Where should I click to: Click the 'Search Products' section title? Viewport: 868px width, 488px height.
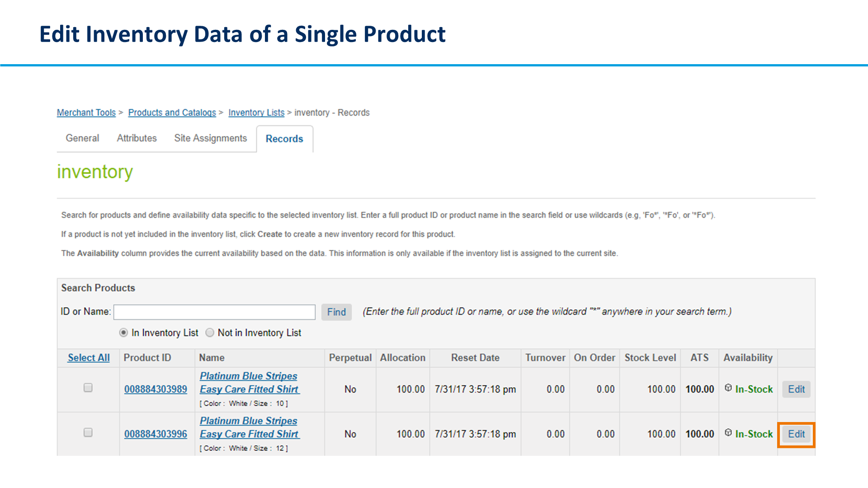98,288
